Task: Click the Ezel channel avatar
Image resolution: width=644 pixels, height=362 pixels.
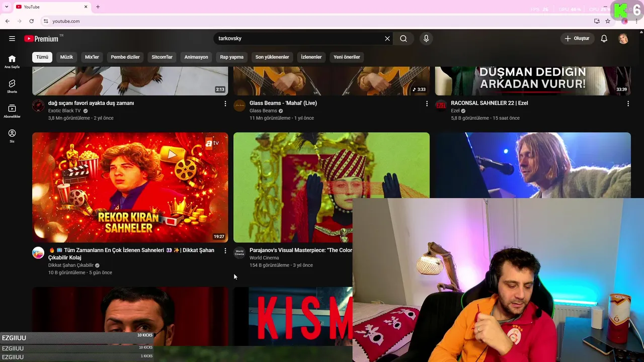Action: (441, 106)
